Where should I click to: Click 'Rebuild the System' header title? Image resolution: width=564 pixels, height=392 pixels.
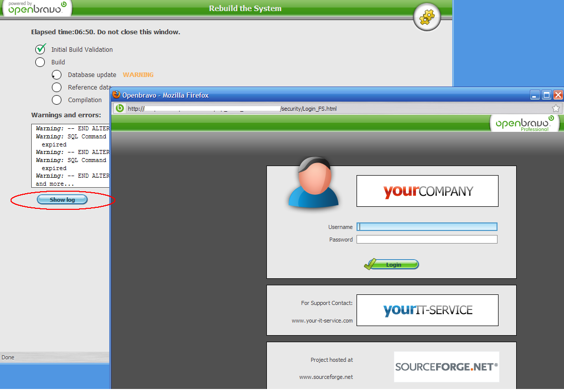(x=245, y=8)
